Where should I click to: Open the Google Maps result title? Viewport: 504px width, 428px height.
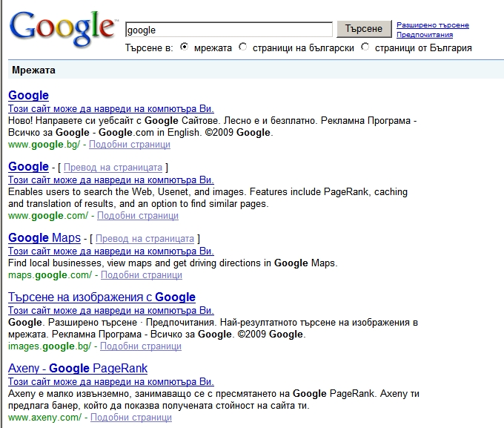(44, 238)
